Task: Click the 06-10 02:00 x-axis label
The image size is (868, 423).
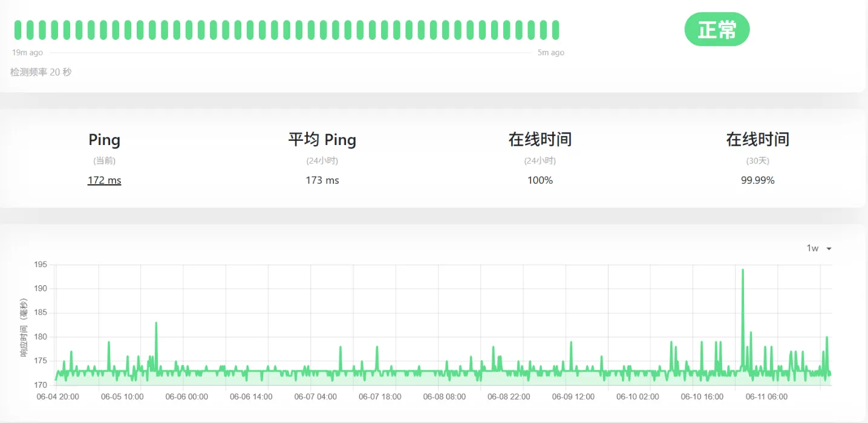Action: (638, 397)
